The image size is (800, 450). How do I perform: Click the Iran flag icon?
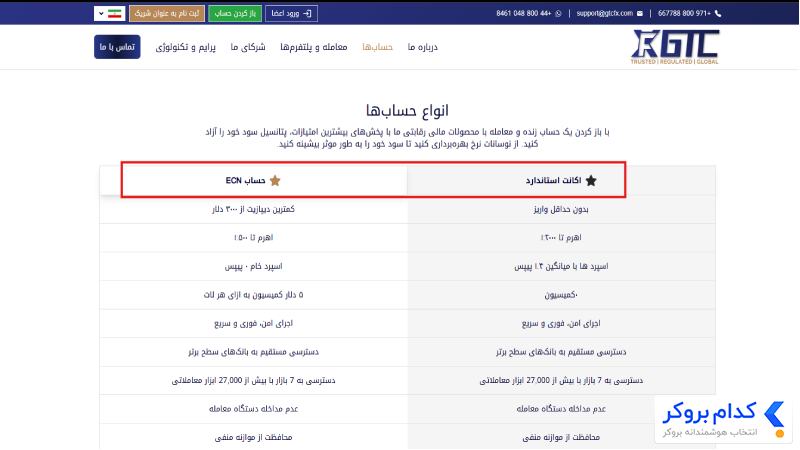(x=115, y=13)
